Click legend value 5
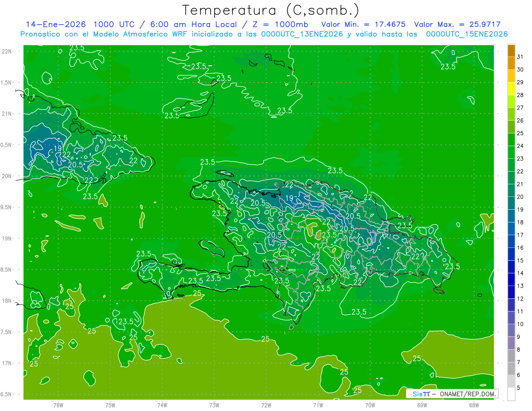This screenshot has height=411, width=532. tap(519, 388)
